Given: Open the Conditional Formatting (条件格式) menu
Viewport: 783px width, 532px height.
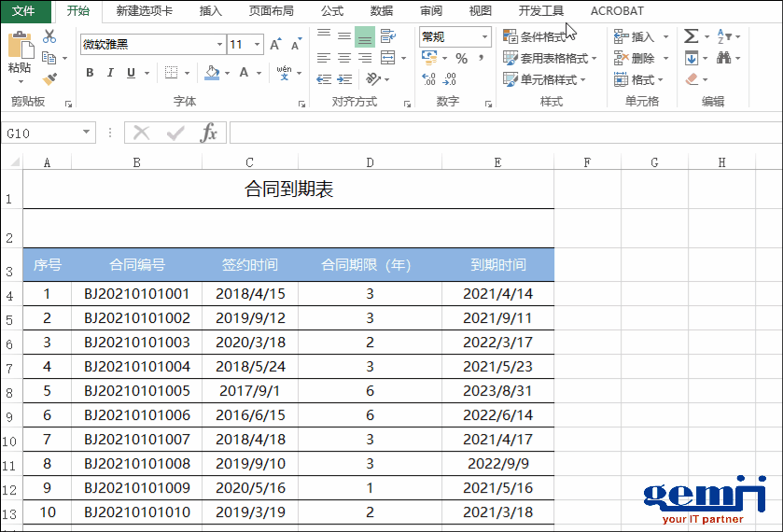Looking at the screenshot, I should [x=535, y=36].
